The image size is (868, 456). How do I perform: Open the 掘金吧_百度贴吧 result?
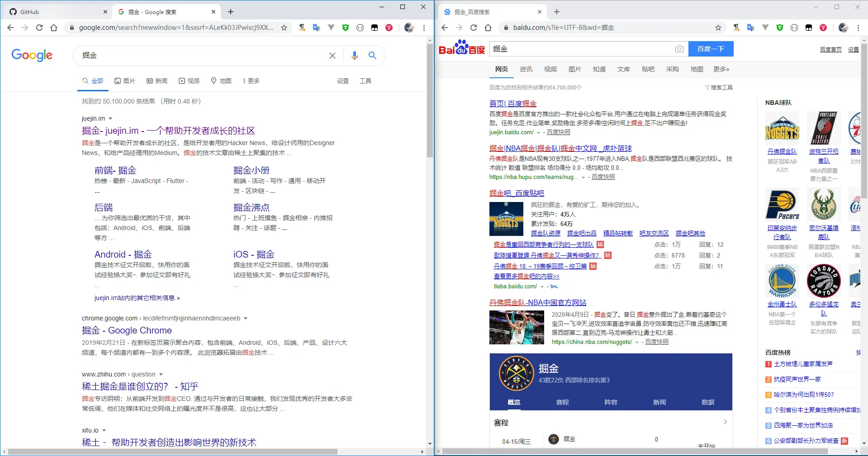pos(517,193)
